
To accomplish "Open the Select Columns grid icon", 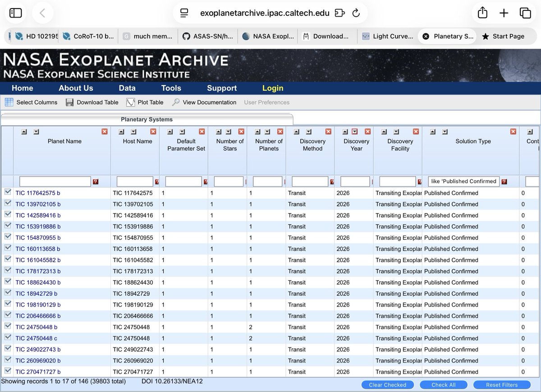I will [9, 102].
